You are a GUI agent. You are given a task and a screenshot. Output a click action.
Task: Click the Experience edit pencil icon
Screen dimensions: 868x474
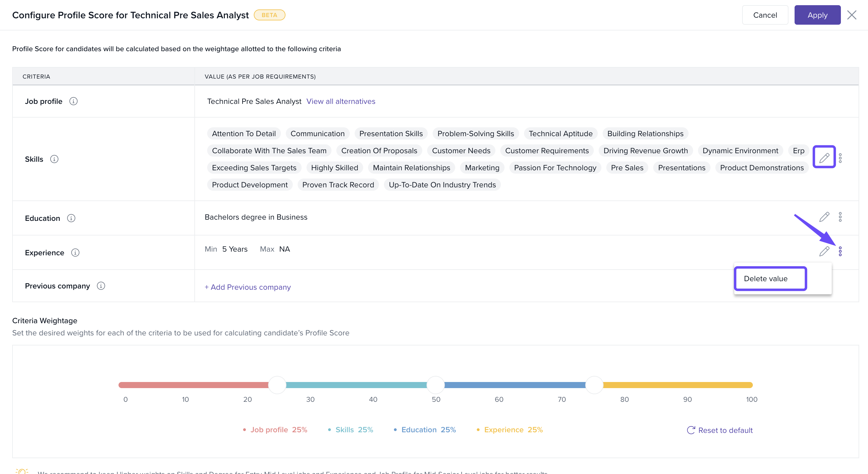click(x=824, y=251)
